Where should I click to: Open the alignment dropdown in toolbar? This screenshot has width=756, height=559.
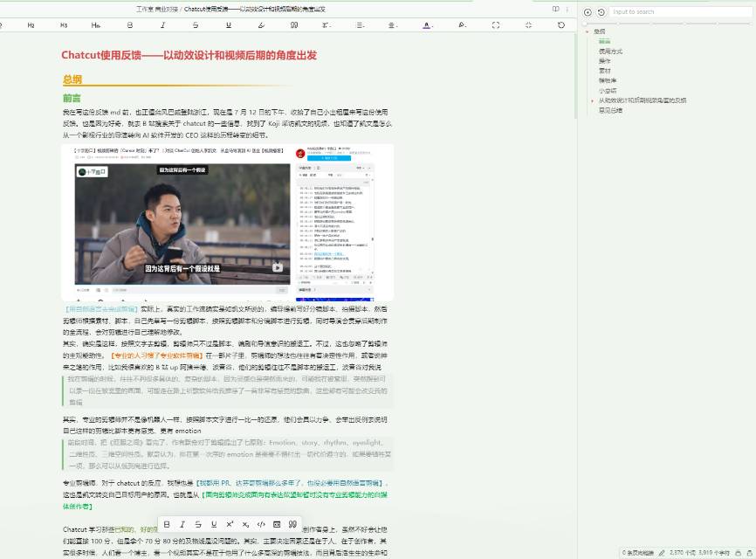pyautogui.click(x=393, y=25)
